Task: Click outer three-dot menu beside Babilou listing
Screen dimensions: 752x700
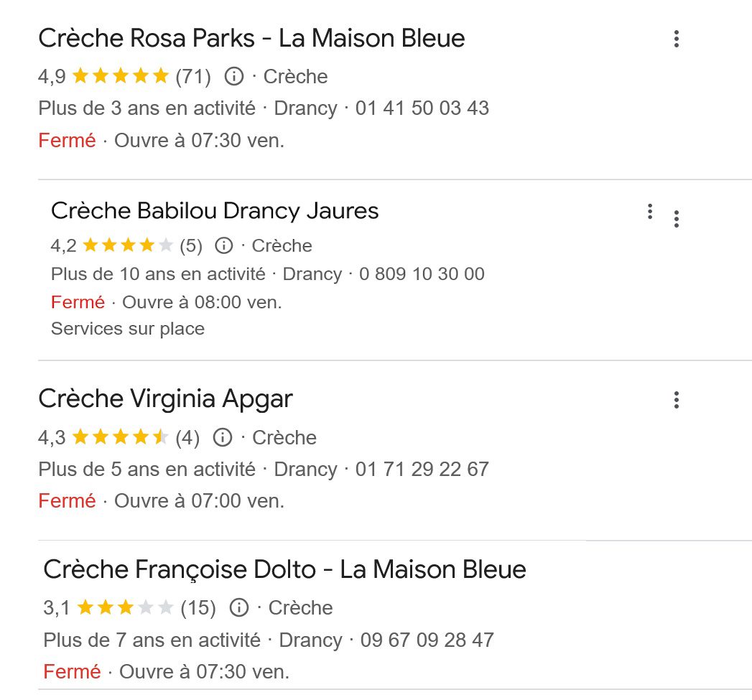Action: pos(676,219)
